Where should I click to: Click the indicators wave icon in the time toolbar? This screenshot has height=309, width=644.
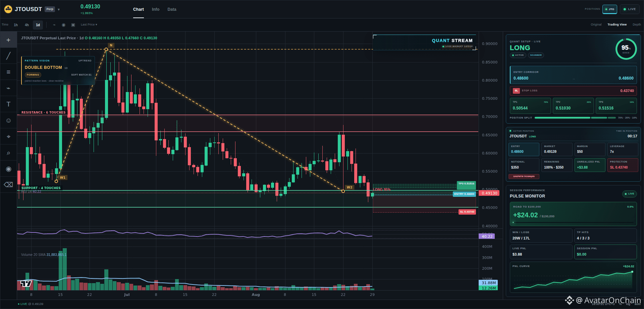[54, 25]
